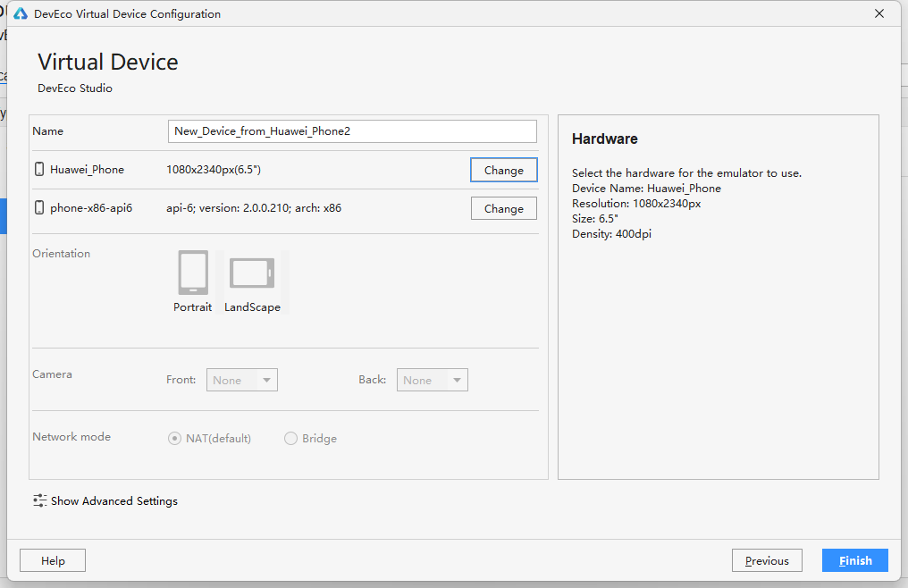Click the Size: 6.5" line

(594, 218)
